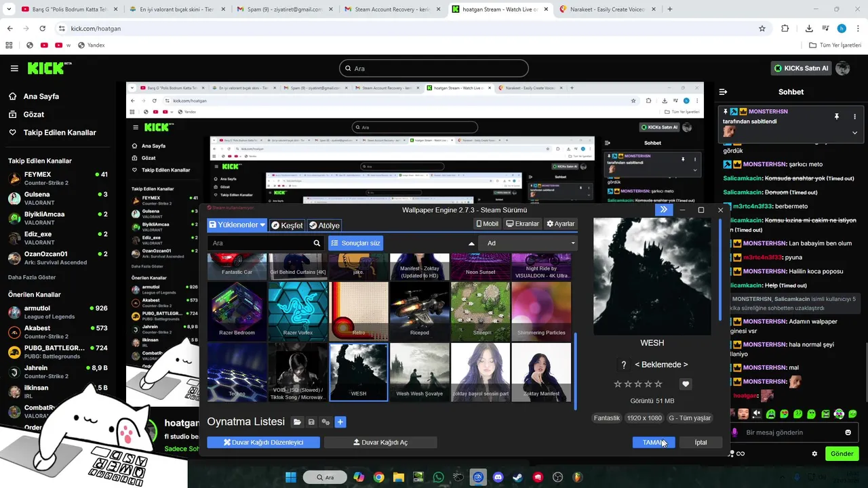The height and width of the screenshot is (488, 868).
Task: Click the Bir mesaj gönderin chat field
Action: point(791,432)
